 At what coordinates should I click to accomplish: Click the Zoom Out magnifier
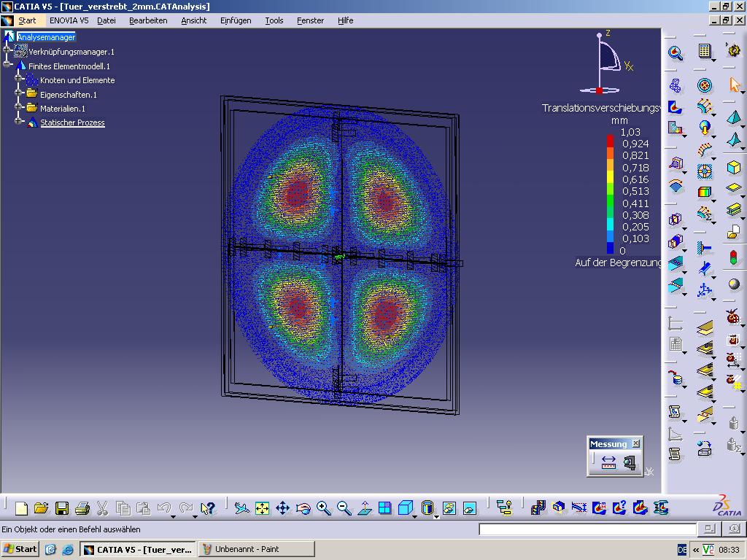pos(344,508)
